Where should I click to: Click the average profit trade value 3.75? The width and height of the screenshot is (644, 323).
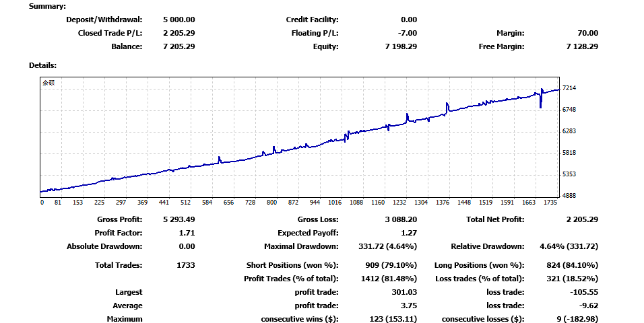click(409, 306)
